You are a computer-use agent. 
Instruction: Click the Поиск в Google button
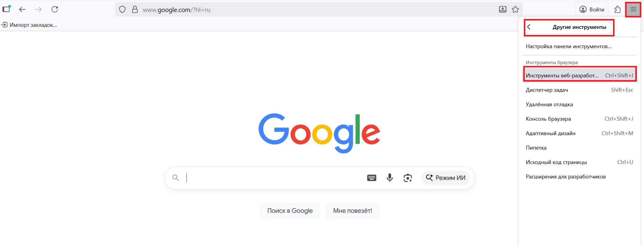(290, 211)
